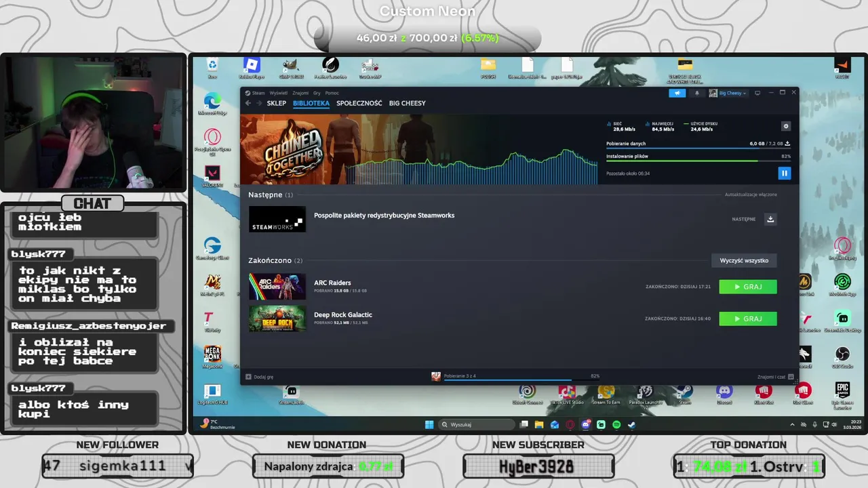
Task: Select the Opera GX desktop shortcut
Action: (x=212, y=141)
